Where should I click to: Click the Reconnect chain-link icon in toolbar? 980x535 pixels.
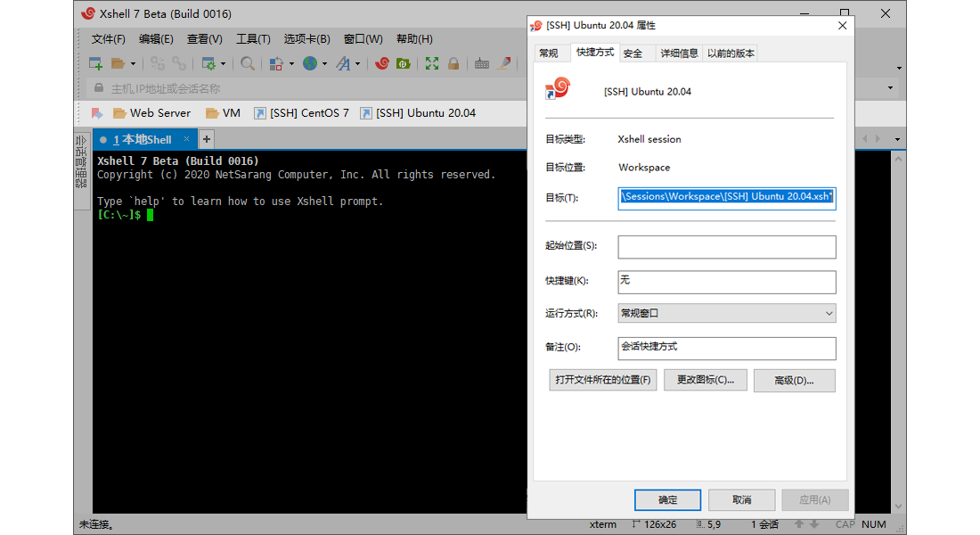click(179, 63)
